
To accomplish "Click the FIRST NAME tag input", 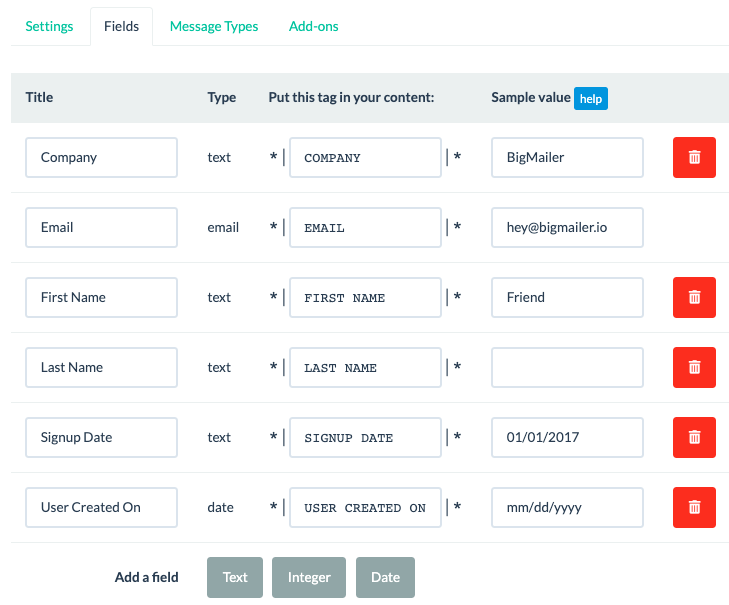I will (x=365, y=298).
